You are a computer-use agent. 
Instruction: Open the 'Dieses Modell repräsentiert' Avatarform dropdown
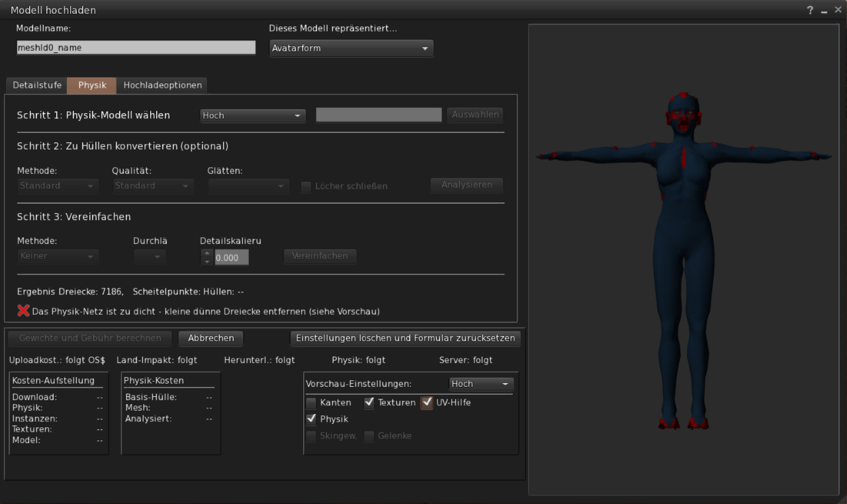click(x=351, y=48)
